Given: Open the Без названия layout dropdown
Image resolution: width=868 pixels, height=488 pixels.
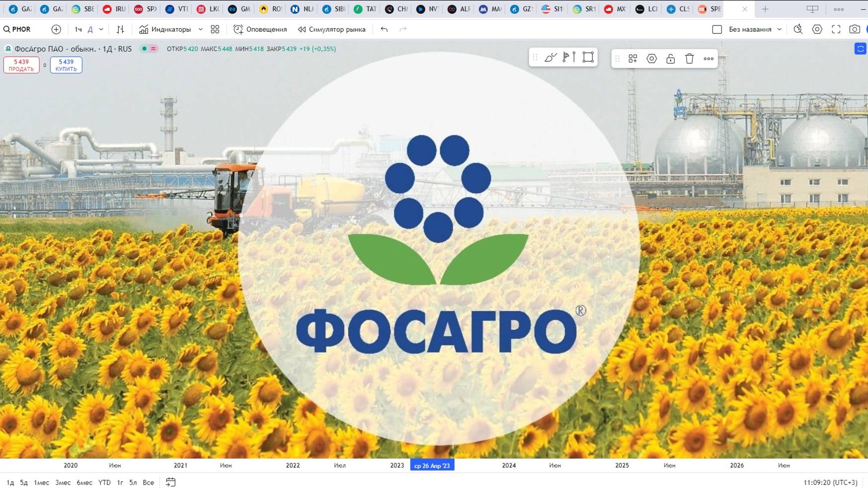Looking at the screenshot, I should tap(755, 29).
